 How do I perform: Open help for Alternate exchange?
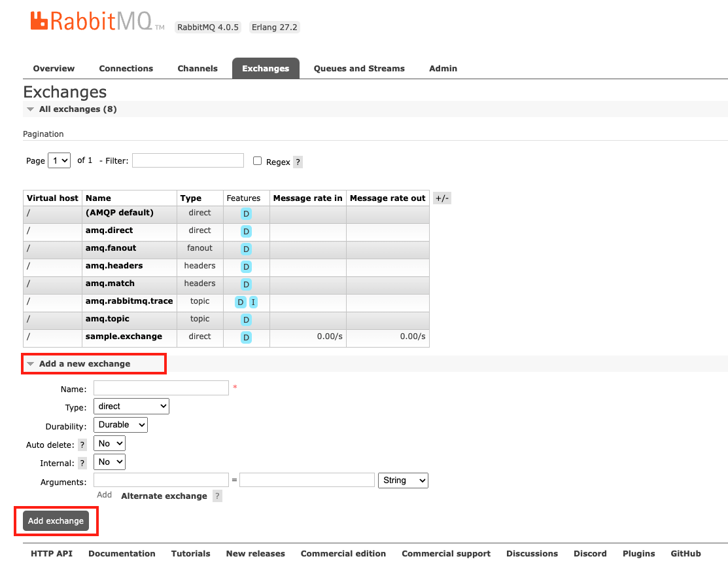pyautogui.click(x=217, y=496)
